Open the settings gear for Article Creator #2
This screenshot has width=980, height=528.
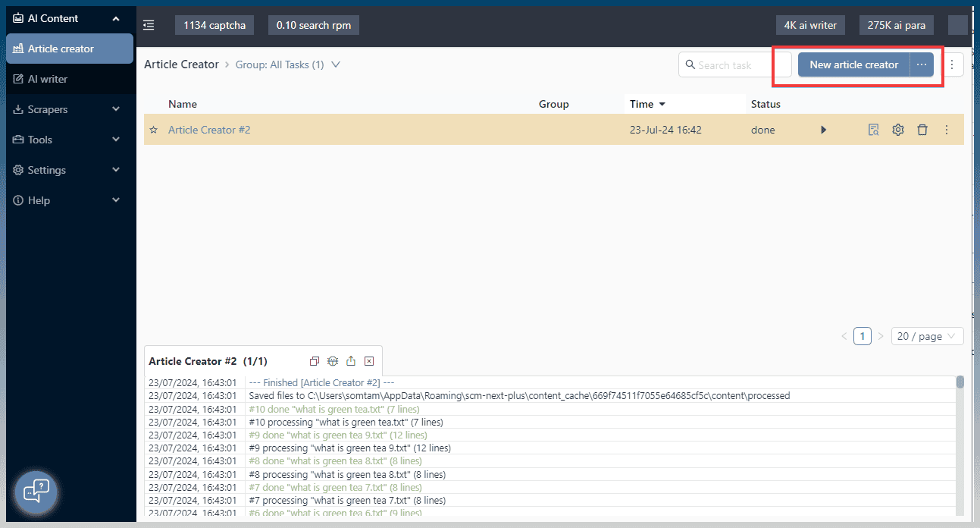coord(897,129)
